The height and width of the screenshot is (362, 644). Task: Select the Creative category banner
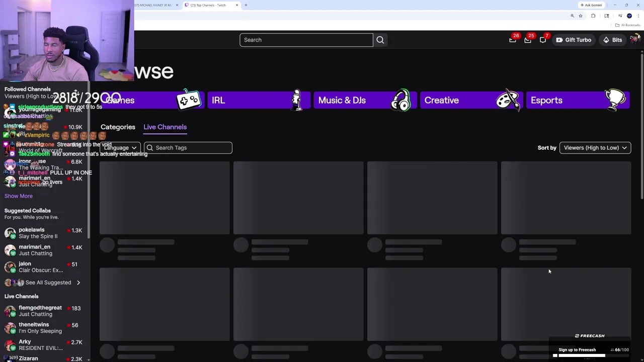(x=471, y=100)
